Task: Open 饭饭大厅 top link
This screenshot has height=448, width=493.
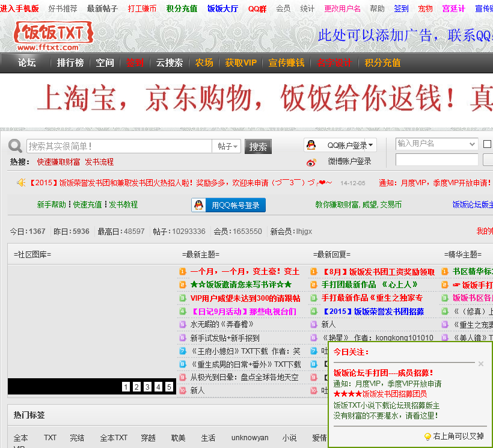Action: 222,8
